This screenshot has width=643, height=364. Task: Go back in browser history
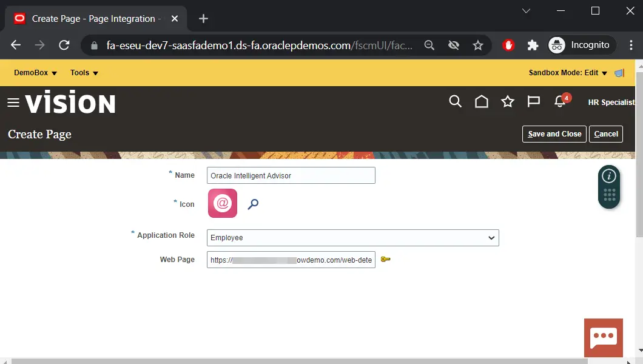coord(16,45)
